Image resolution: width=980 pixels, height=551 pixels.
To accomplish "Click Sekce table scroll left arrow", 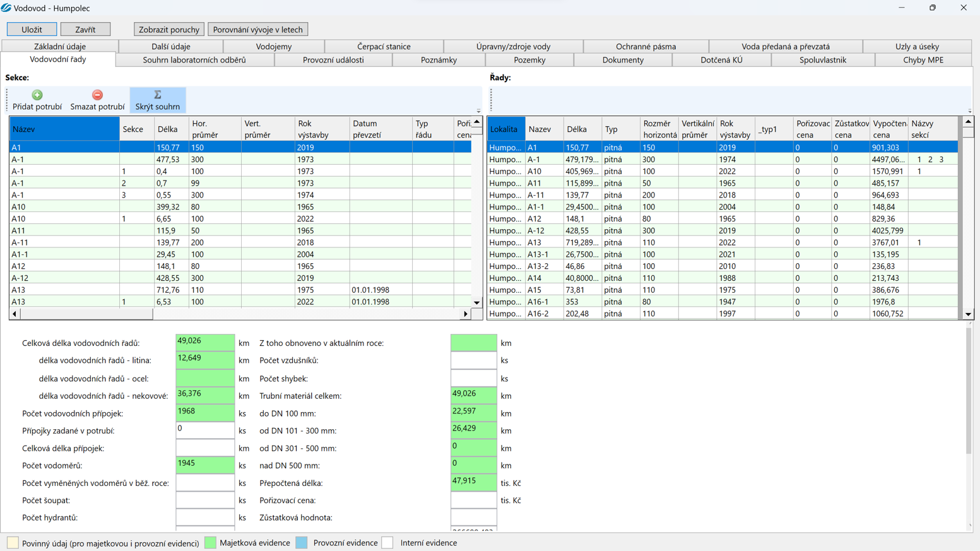I will [15, 314].
